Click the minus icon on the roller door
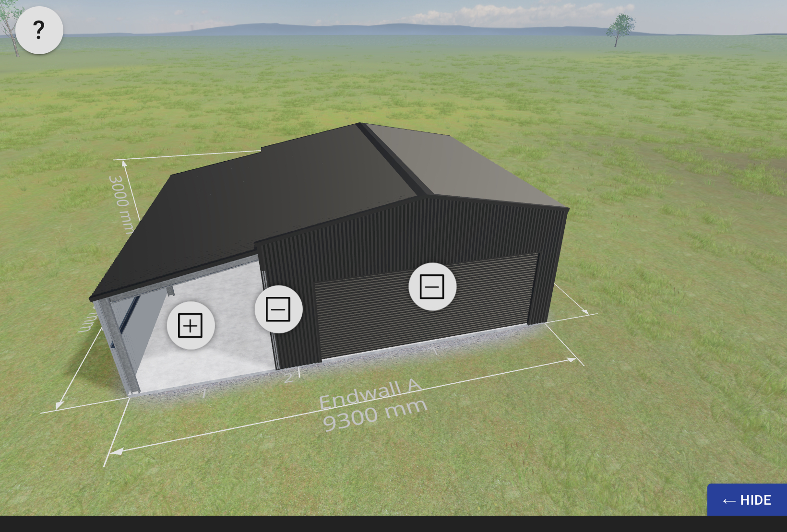Image resolution: width=787 pixels, height=532 pixels. pyautogui.click(x=432, y=287)
